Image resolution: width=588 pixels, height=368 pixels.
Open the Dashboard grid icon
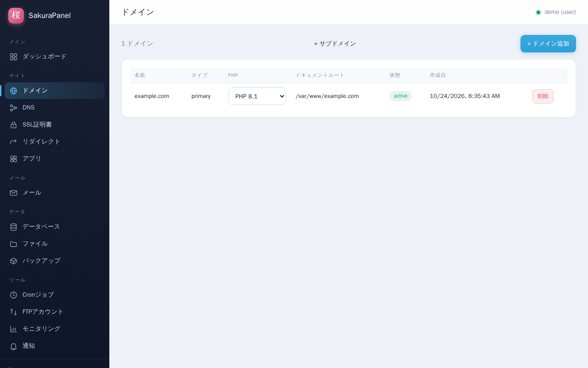click(x=13, y=57)
